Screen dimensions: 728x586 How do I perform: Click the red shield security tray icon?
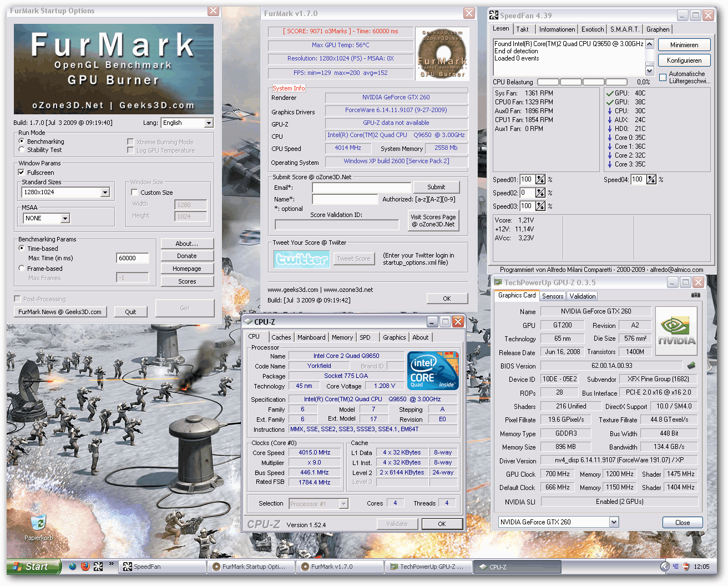pyautogui.click(x=686, y=567)
